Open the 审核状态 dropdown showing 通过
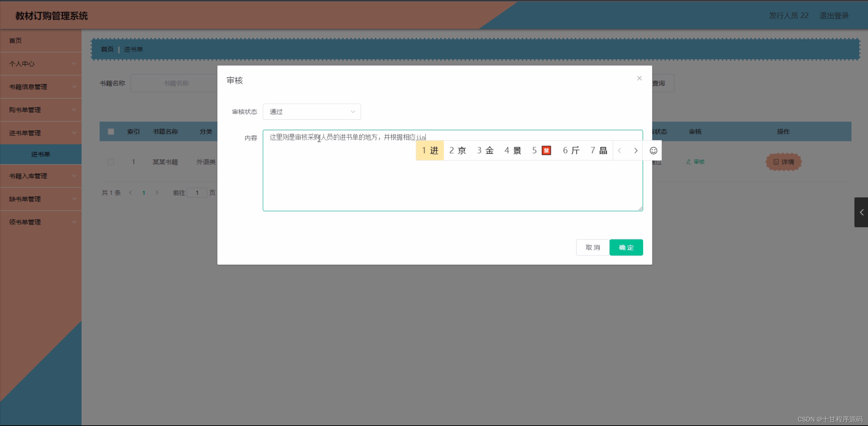Image resolution: width=868 pixels, height=426 pixels. click(312, 112)
